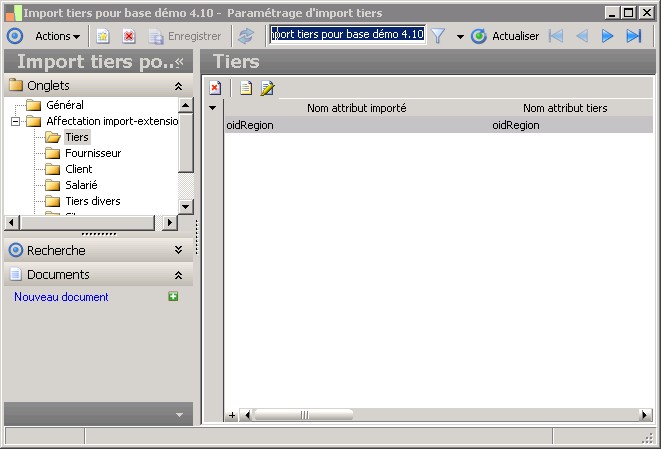Go to next record arrow
The image size is (661, 449).
[607, 36]
